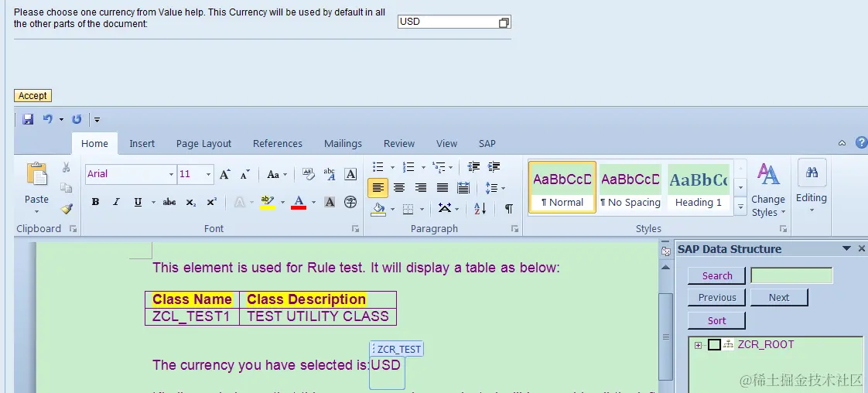Apply yellow text highlight color
868x393 pixels.
point(268,202)
